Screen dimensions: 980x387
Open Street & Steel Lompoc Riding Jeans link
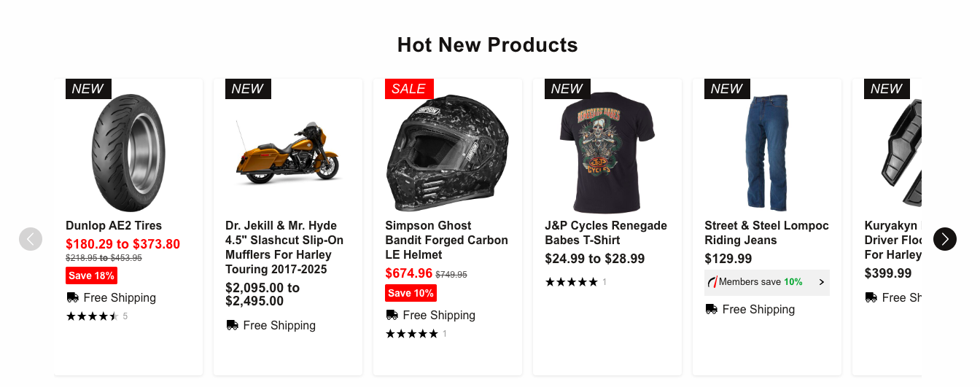[766, 232]
